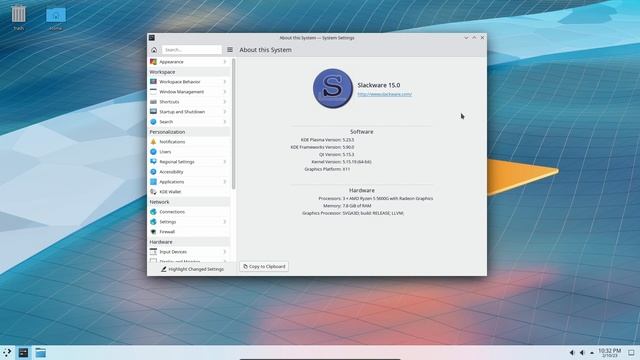Open the hamburger menu beside search

click(230, 50)
